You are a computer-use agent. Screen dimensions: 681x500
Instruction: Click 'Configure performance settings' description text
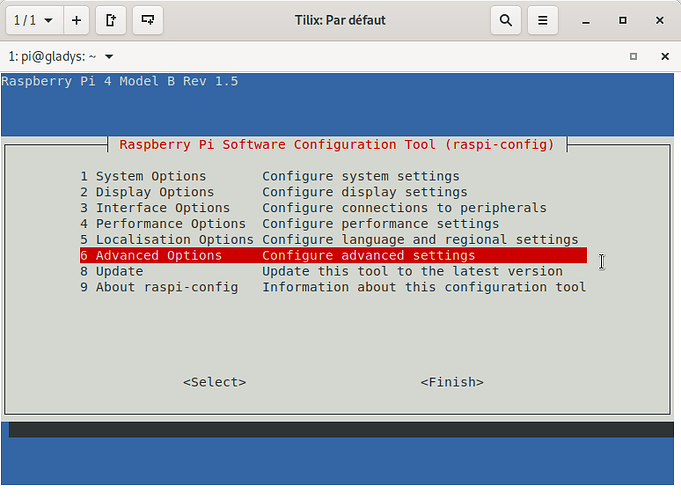coord(381,224)
